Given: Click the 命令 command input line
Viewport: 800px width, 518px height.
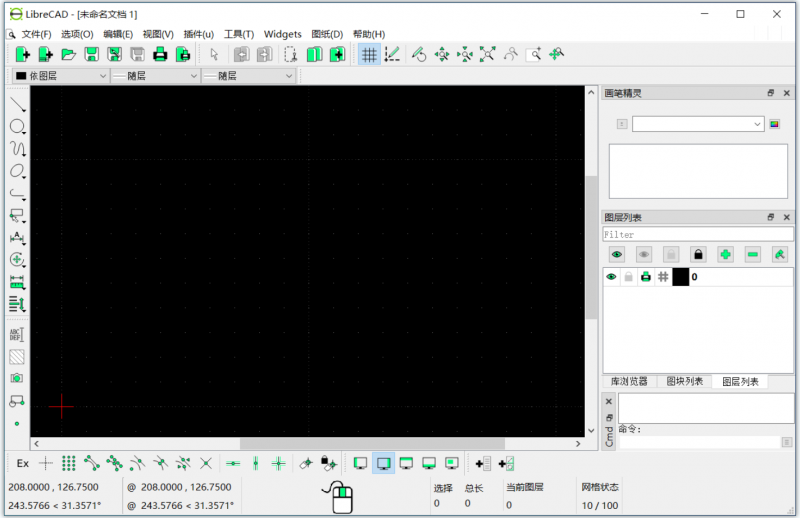Looking at the screenshot, I should (699, 442).
